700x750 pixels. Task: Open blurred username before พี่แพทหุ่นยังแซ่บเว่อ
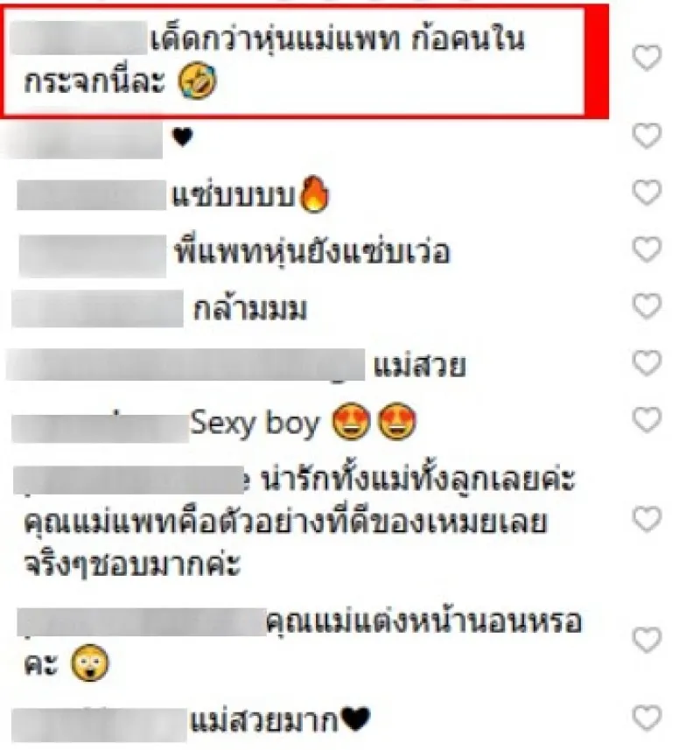click(x=93, y=256)
